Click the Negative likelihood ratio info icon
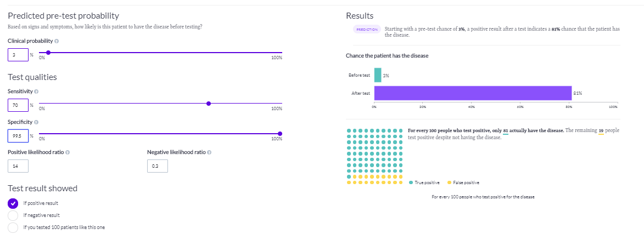This screenshot has width=644, height=240. pos(209,152)
